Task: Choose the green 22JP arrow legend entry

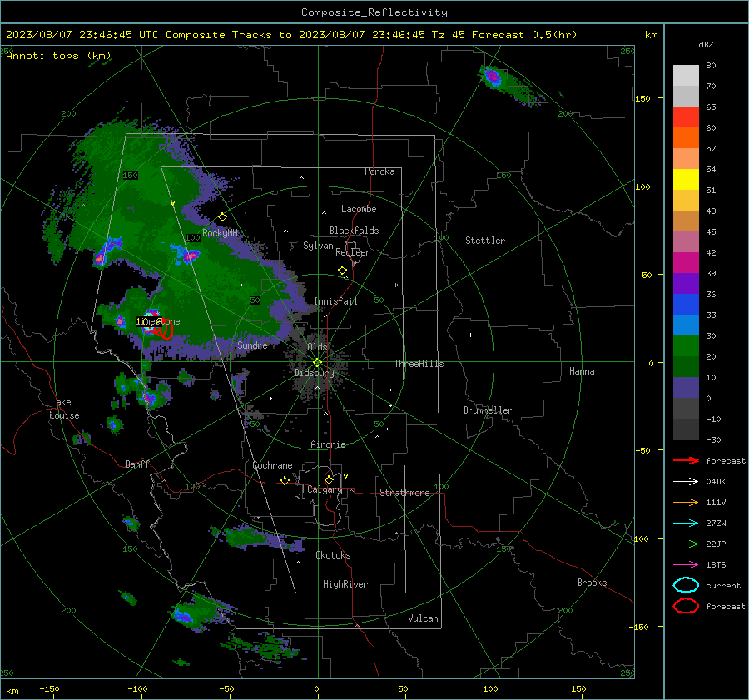Action: click(x=686, y=544)
